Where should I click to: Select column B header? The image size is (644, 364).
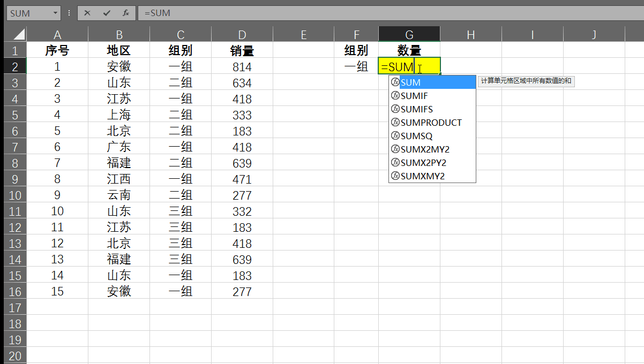click(119, 35)
